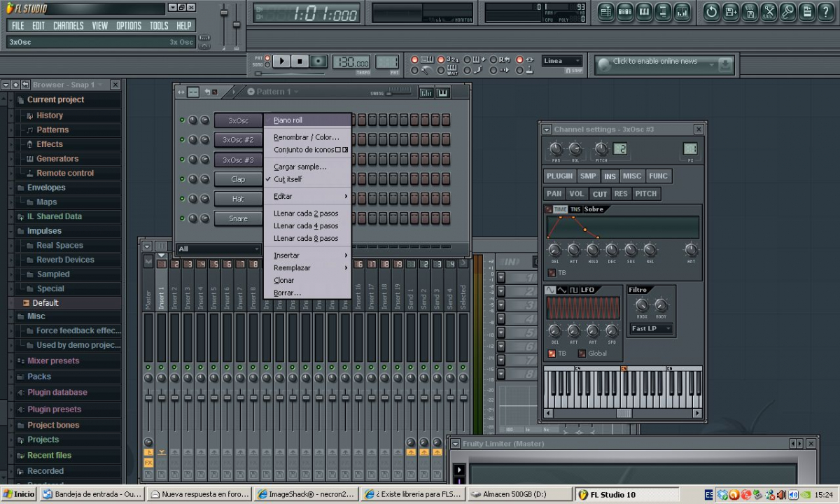Toggle the Global checkbox in LFO section
This screenshot has width=840, height=504.
[x=582, y=353]
